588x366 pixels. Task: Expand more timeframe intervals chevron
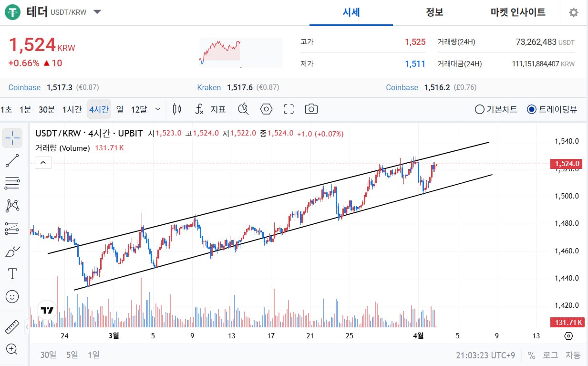pyautogui.click(x=158, y=109)
